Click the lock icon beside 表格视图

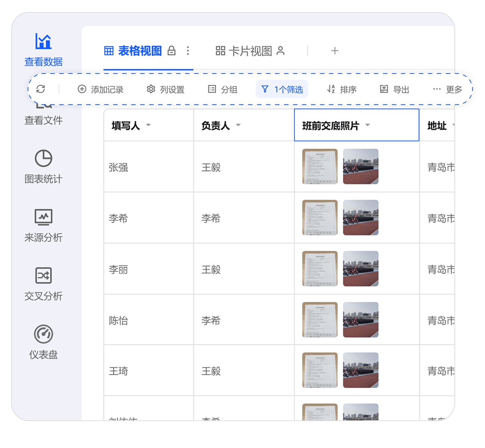pyautogui.click(x=172, y=51)
